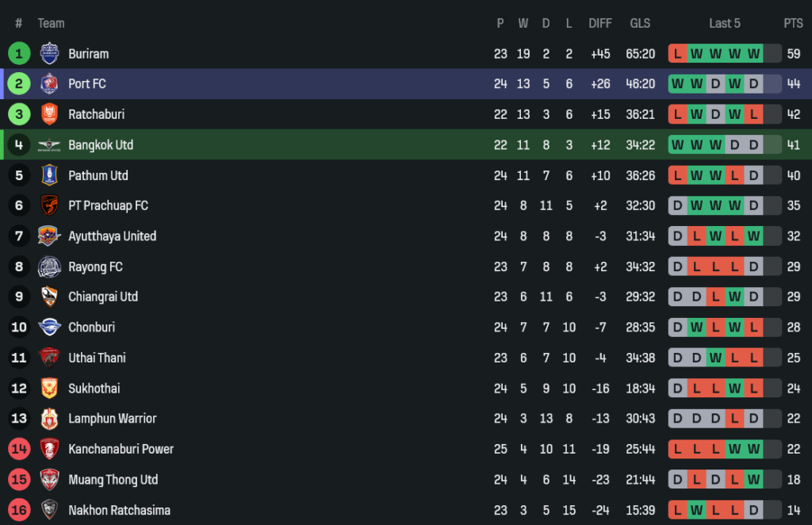Click the Team column header
The height and width of the screenshot is (525, 812).
click(52, 23)
